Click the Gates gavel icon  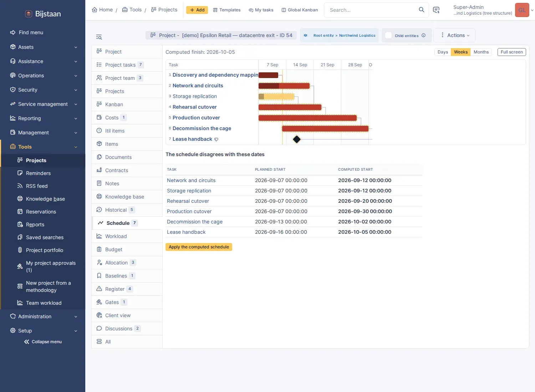tap(99, 302)
